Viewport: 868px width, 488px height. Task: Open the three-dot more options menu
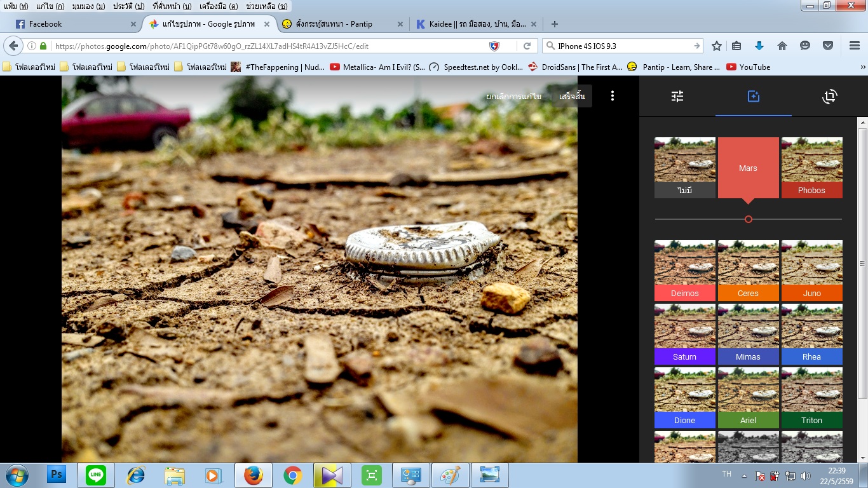tap(613, 96)
